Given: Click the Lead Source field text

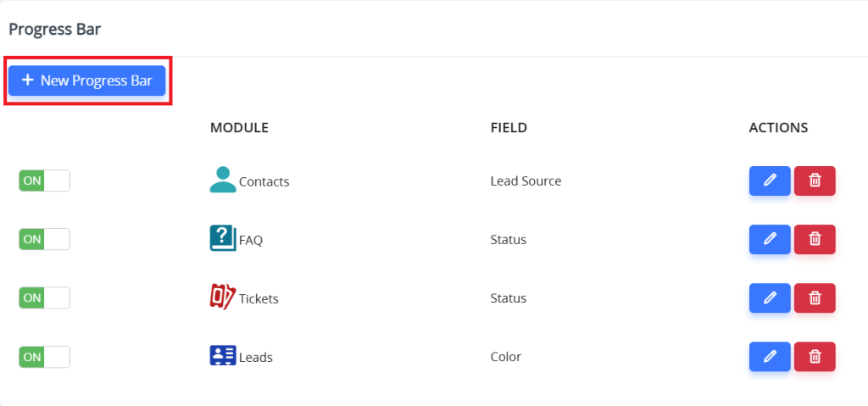Looking at the screenshot, I should click(526, 181).
